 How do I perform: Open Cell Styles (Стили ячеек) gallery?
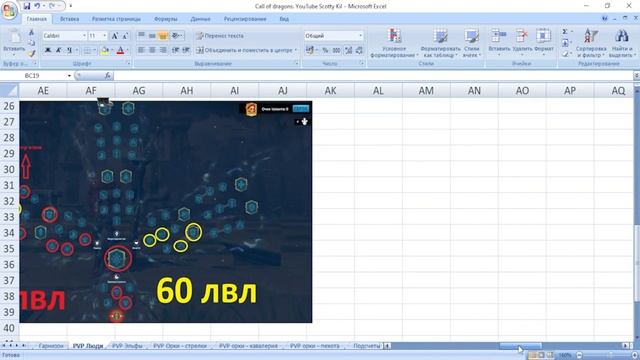pos(471,43)
